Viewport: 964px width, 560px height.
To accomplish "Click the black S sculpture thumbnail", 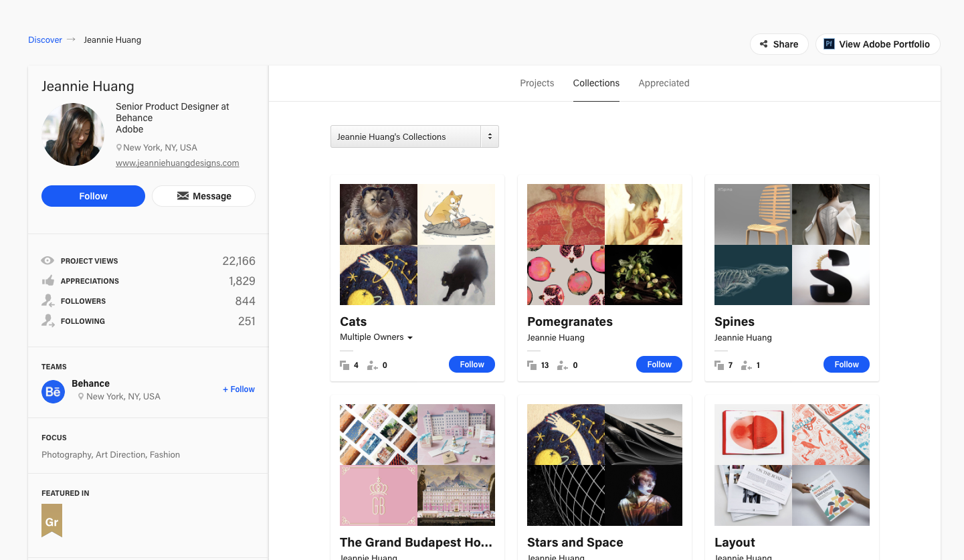I will pyautogui.click(x=831, y=275).
